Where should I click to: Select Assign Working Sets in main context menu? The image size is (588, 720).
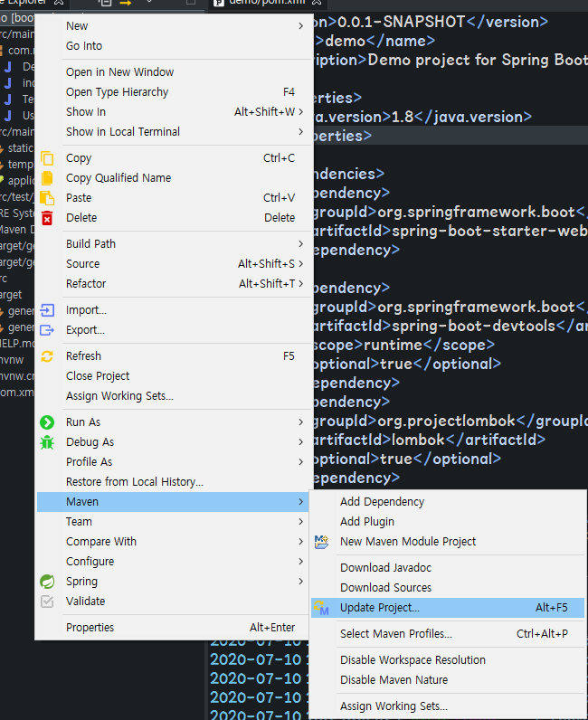click(173, 396)
